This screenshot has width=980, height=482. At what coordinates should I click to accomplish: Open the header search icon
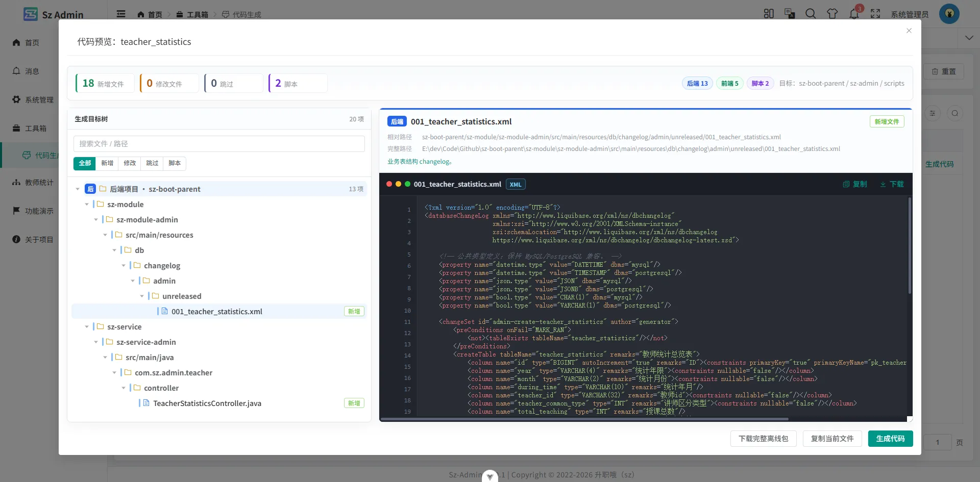[x=811, y=14]
